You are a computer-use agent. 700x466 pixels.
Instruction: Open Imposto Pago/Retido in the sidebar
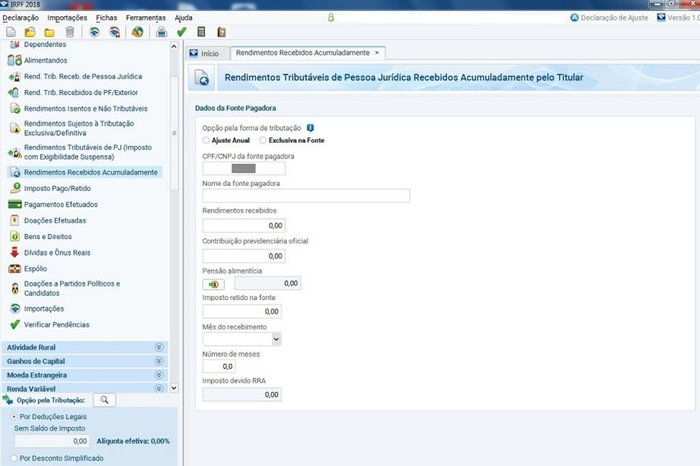click(x=57, y=188)
